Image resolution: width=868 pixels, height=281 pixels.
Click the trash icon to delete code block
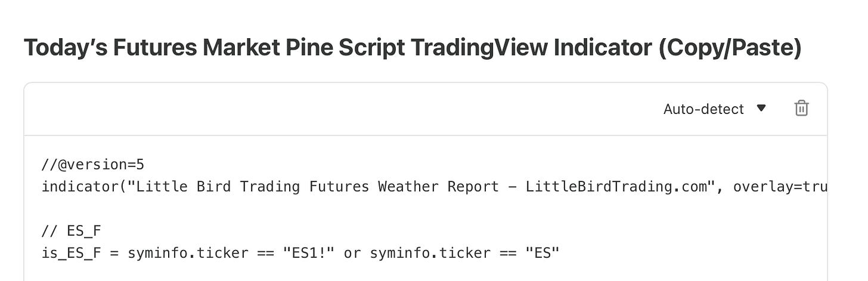(801, 109)
